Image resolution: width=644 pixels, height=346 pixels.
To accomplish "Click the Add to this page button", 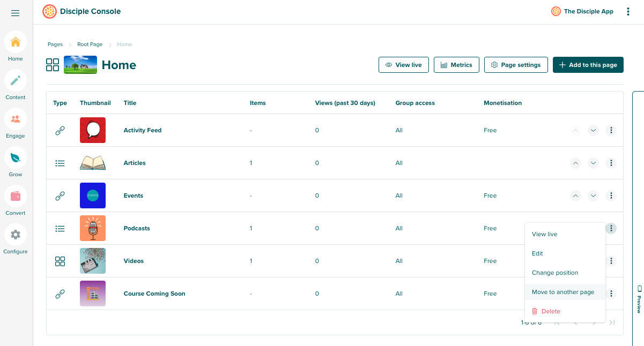I will point(588,64).
